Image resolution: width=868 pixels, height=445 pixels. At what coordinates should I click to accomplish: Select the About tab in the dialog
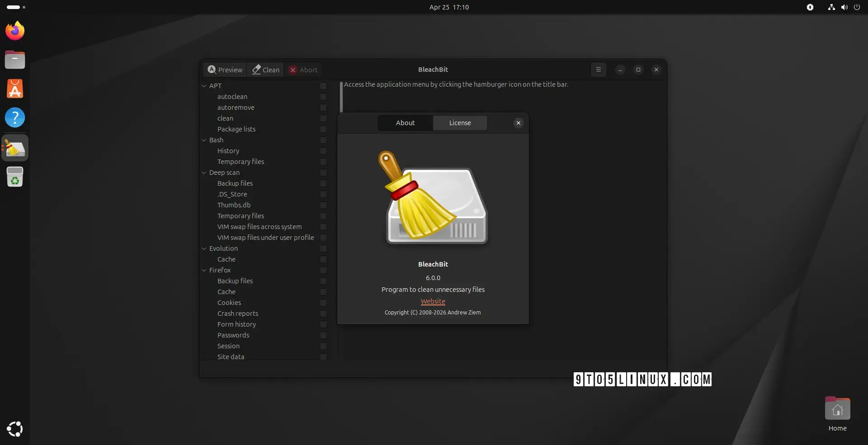tap(405, 122)
